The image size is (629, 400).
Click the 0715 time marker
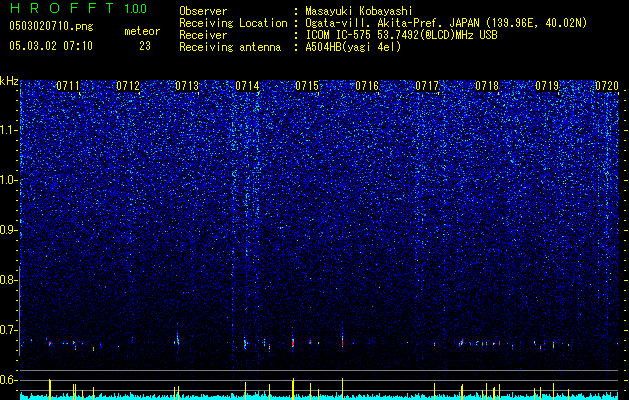tap(307, 86)
